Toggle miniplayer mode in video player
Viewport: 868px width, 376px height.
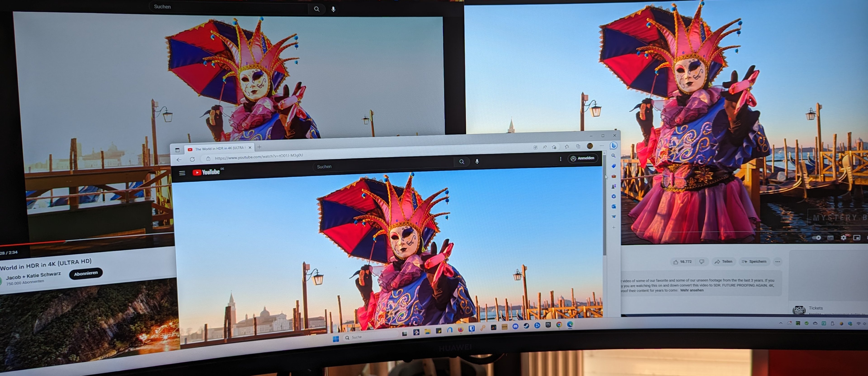[x=856, y=238]
